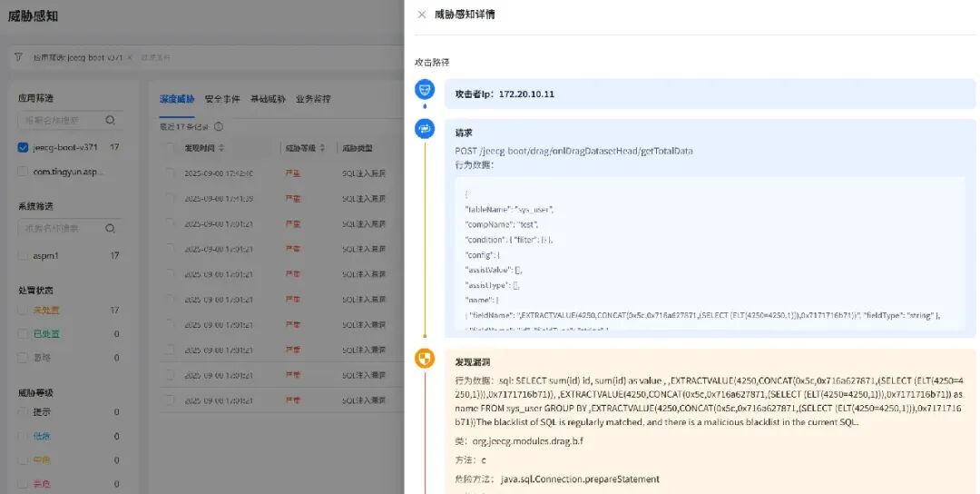Close the 威胁感知详情 detail panel
The width and height of the screenshot is (980, 494).
click(421, 15)
